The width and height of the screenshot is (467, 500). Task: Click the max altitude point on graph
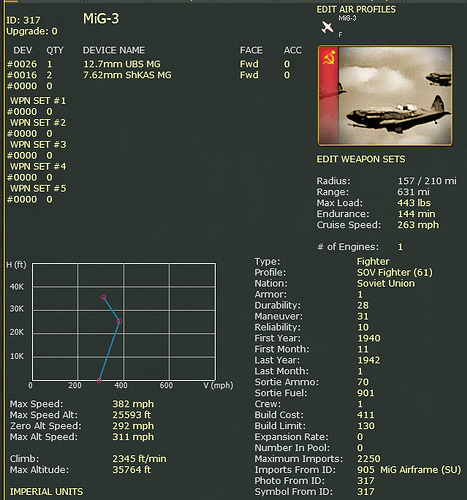point(103,297)
